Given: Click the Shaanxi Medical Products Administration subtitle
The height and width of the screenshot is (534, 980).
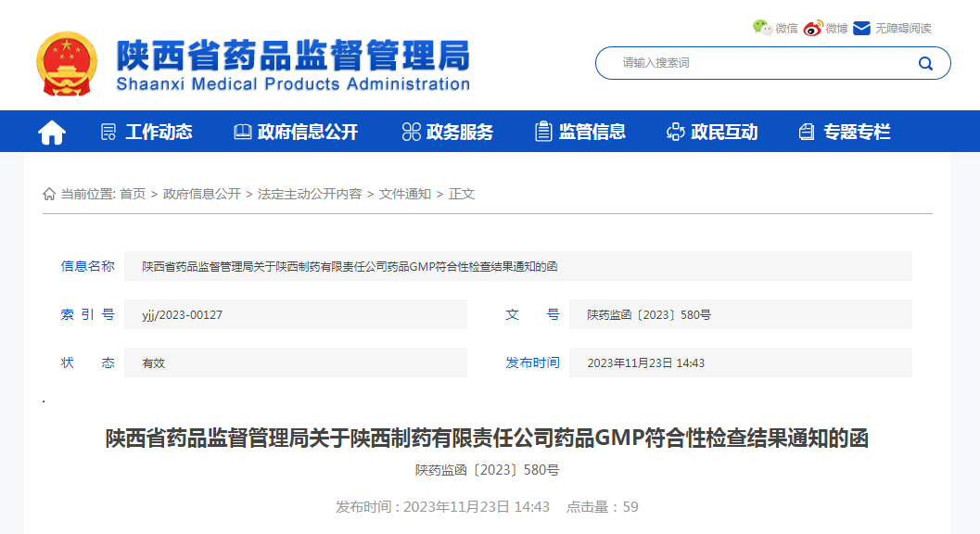Looking at the screenshot, I should pos(293,83).
